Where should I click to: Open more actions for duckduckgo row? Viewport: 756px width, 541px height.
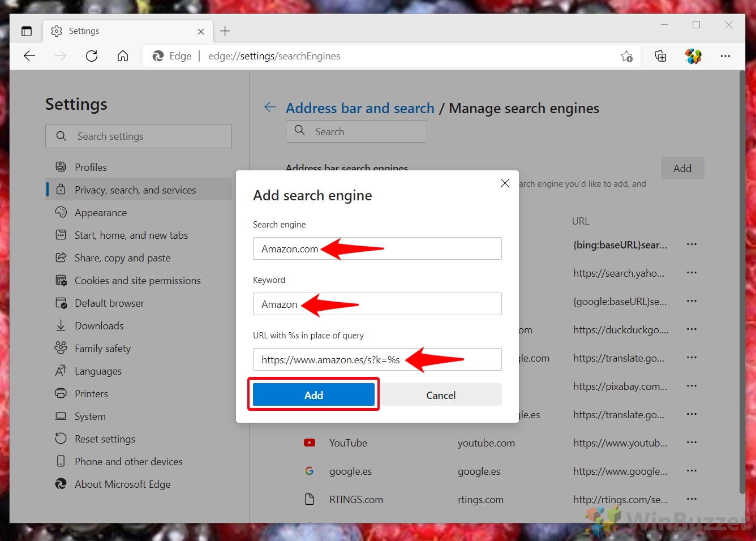coord(691,329)
